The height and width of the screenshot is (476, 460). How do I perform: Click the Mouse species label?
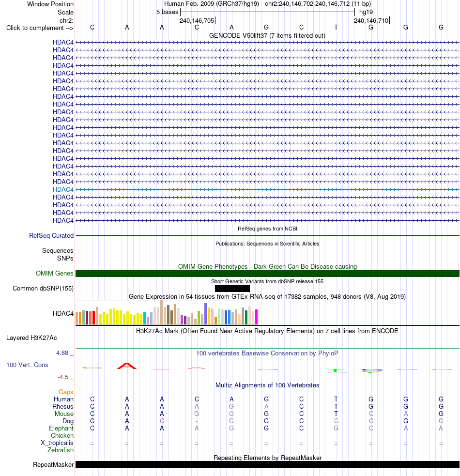[x=64, y=414]
